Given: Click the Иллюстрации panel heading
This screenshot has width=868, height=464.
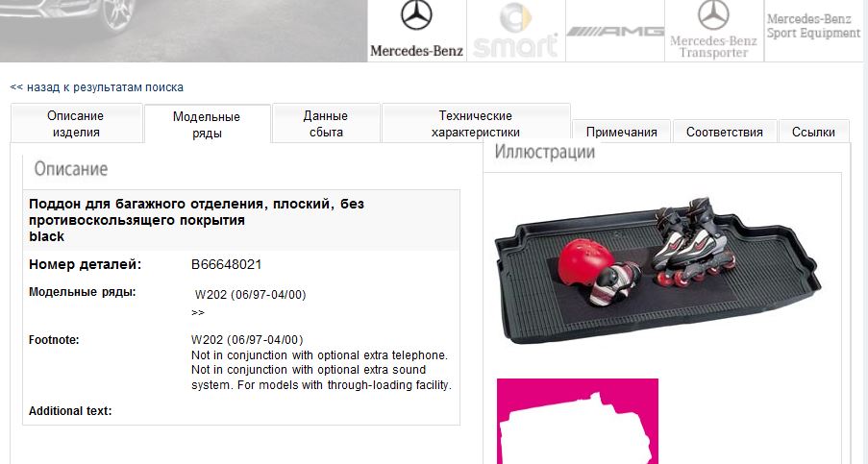Looking at the screenshot, I should [x=545, y=152].
